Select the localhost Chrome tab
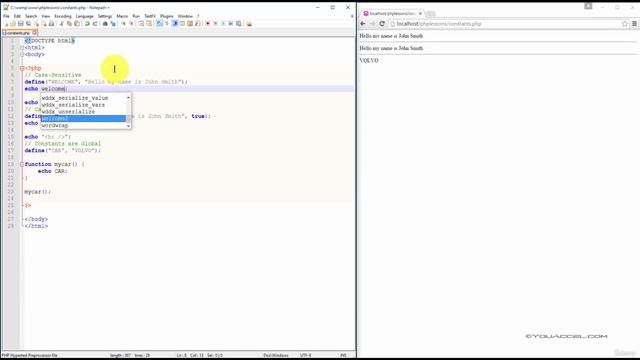 [391, 13]
